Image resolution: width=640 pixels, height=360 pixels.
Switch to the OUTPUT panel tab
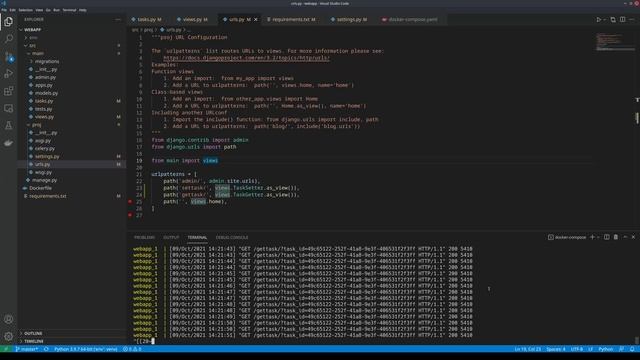[x=171, y=237]
